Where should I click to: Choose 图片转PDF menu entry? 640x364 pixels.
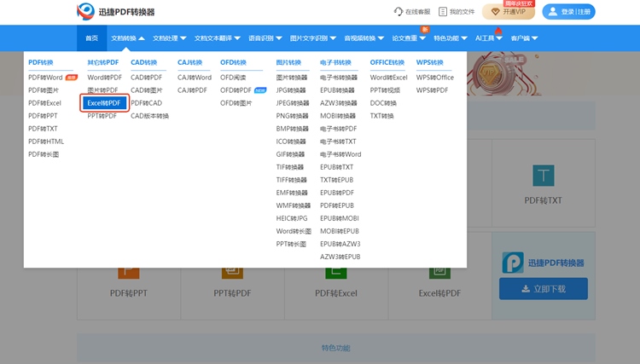click(x=102, y=90)
